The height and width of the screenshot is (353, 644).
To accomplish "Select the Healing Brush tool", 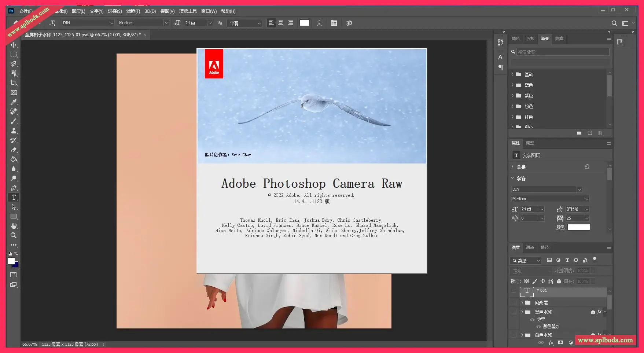I will point(14,111).
